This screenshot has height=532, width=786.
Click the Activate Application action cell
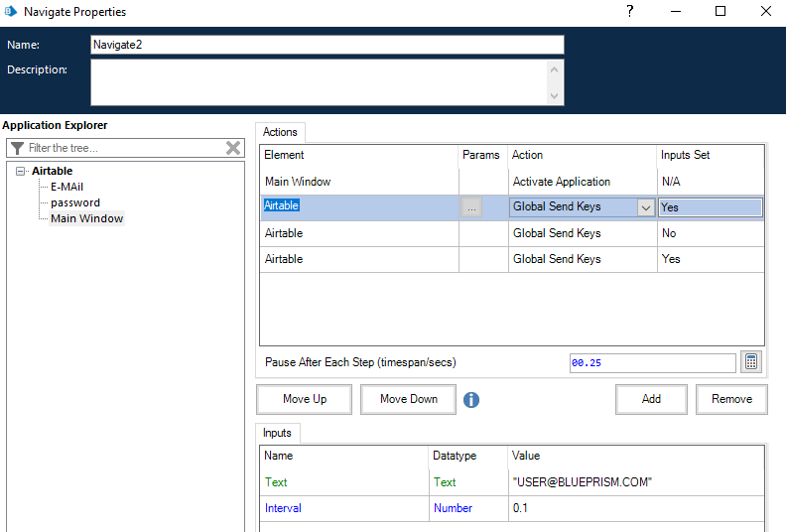click(583, 182)
